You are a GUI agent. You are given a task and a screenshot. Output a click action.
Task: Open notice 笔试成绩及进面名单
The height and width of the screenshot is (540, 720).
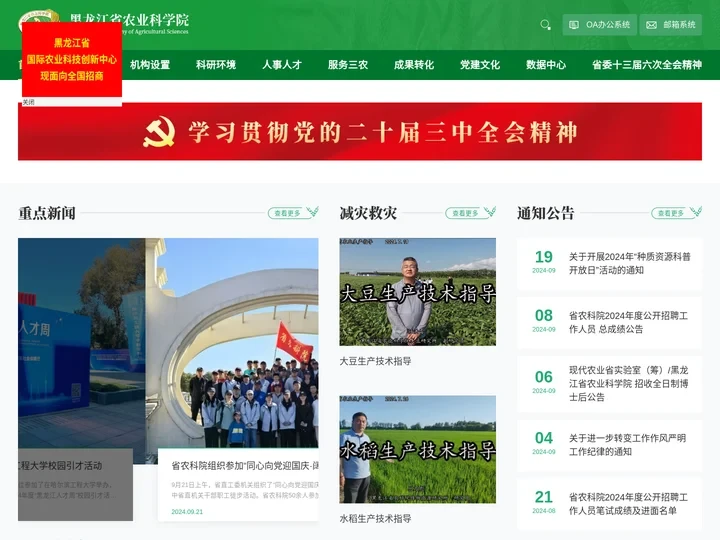tap(628, 504)
